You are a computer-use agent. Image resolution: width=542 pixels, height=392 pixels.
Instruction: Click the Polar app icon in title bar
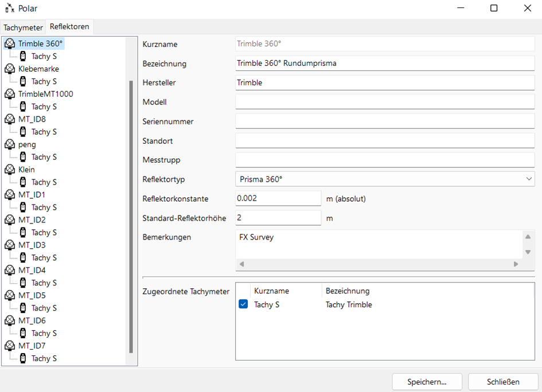pyautogui.click(x=10, y=8)
